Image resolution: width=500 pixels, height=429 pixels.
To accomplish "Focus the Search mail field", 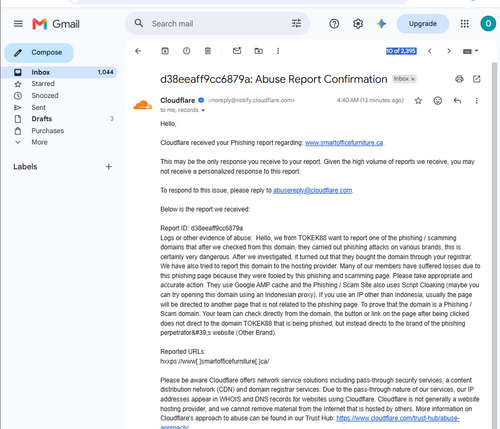I will coord(218,24).
